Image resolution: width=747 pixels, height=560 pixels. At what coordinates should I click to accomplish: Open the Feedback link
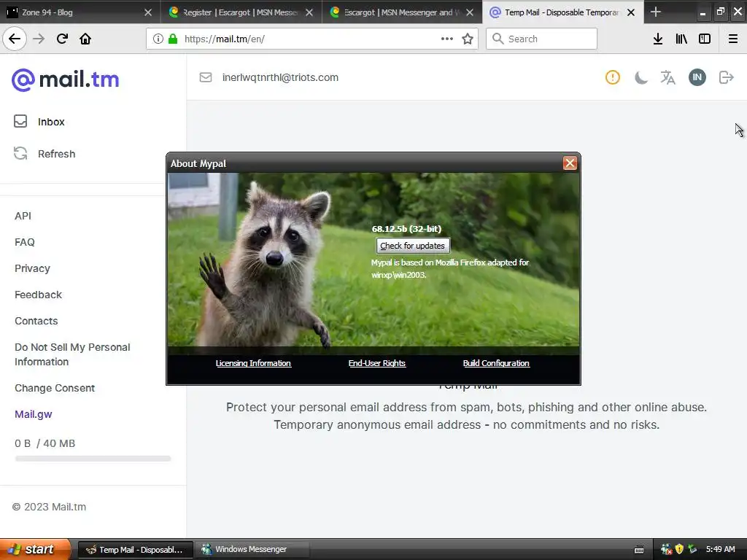[x=38, y=295]
